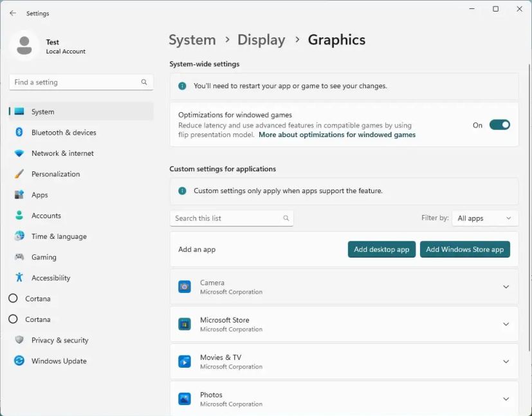This screenshot has height=416, width=532.
Task: Click the Search this list field
Action: coord(232,218)
